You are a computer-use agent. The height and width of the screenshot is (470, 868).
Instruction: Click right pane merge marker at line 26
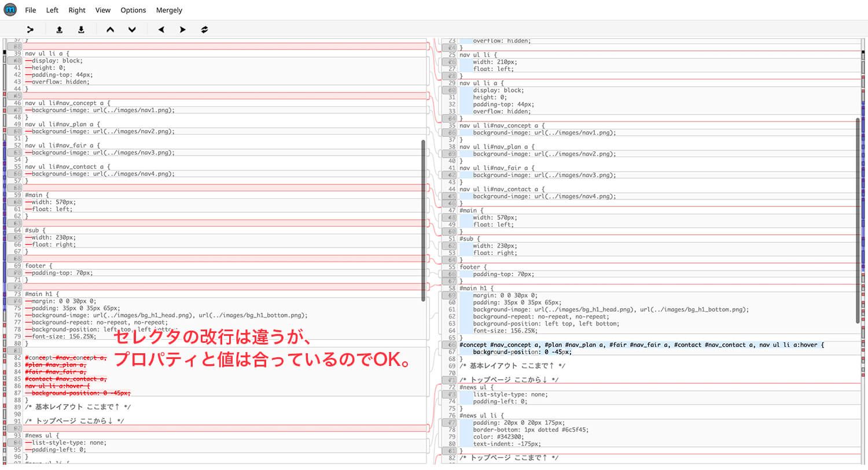pos(450,62)
